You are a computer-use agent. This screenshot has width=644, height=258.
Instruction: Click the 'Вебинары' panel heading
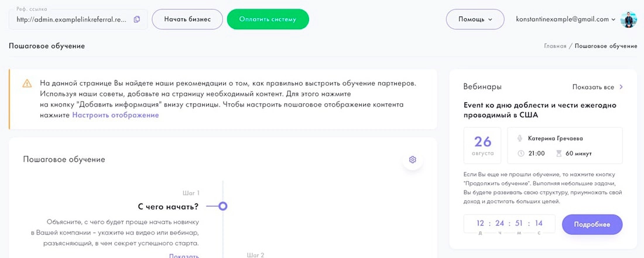482,87
